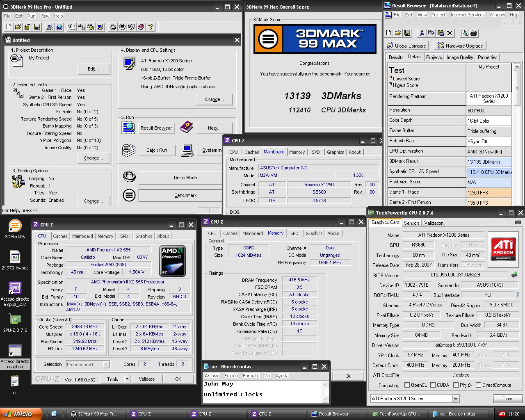Click Display settings monitor icon in 3DMark toolbar
This screenshot has height=420, width=525.
click(100, 27)
